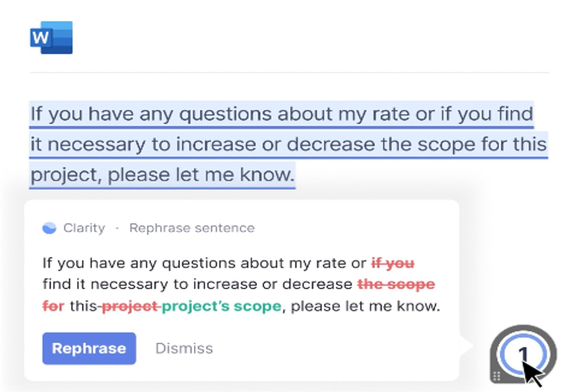This screenshot has height=392, width=583.
Task: Click the highlighted line starting 'If you have'
Action: pyautogui.click(x=282, y=114)
